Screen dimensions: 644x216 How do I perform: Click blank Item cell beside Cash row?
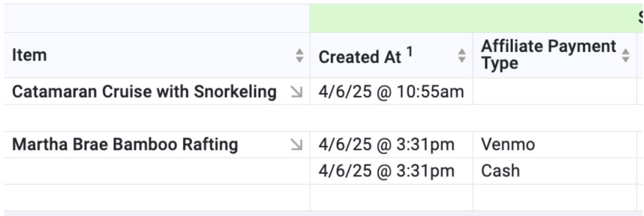(x=156, y=171)
